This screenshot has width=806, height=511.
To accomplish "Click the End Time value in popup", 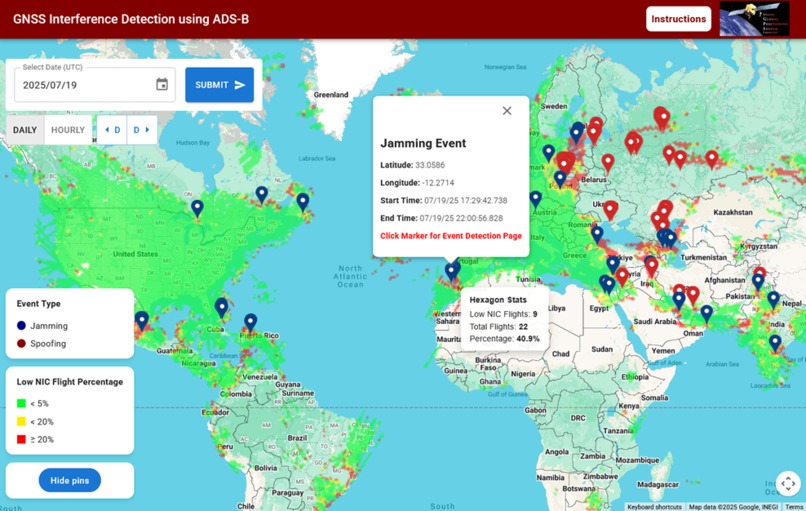I will click(461, 218).
